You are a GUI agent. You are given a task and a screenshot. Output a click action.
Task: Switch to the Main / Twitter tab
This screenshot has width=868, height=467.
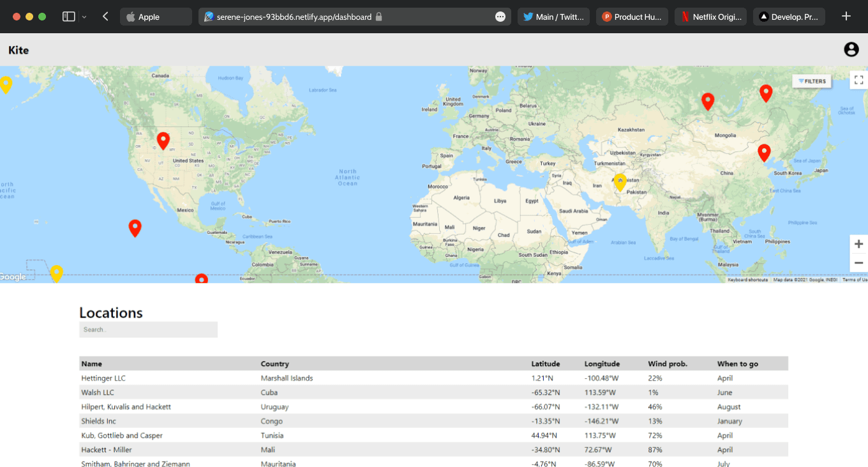pyautogui.click(x=553, y=17)
